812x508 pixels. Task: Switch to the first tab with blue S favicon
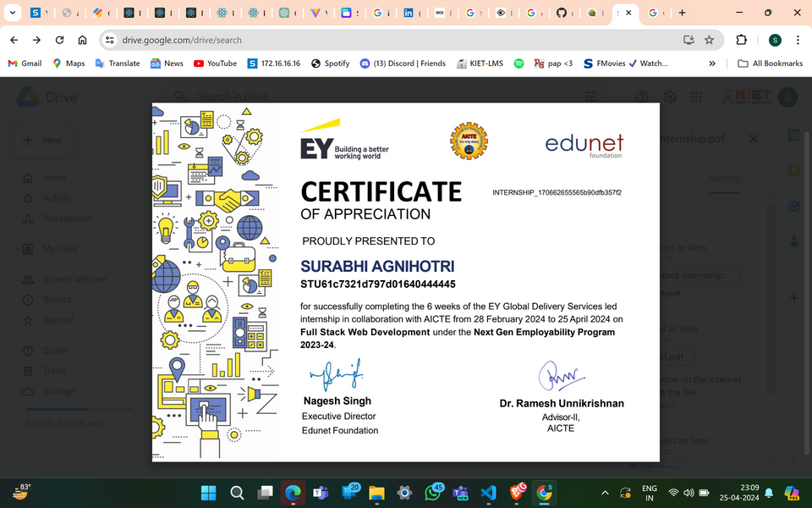coord(36,13)
